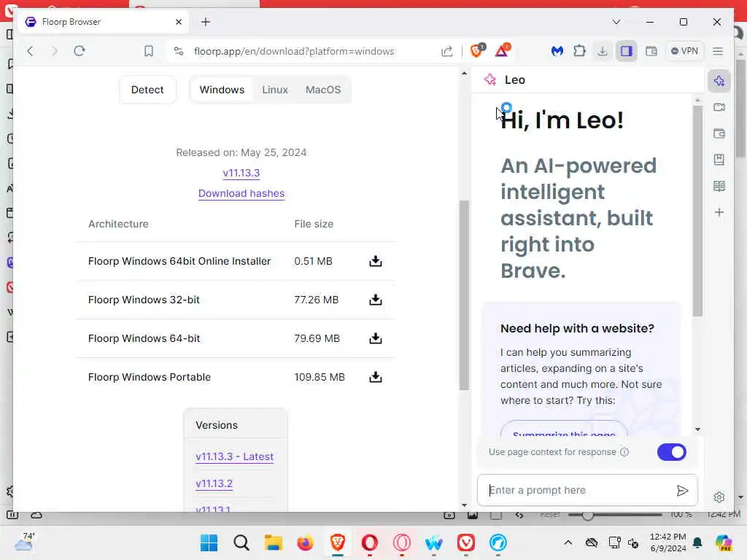Select the Floorp Browser tab
This screenshot has height=560, width=747.
point(103,22)
